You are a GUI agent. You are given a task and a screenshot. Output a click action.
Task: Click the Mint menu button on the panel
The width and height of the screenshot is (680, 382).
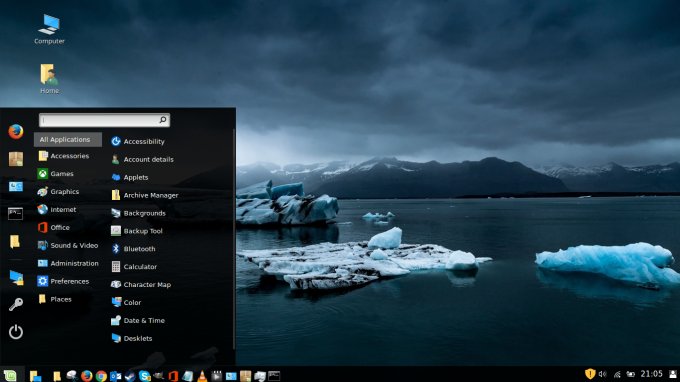pyautogui.click(x=10, y=375)
